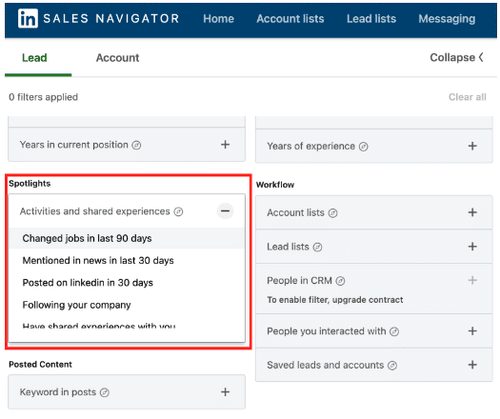This screenshot has height=419, width=500.
Task: Click info icon beside Keyword in posts
Action: tap(104, 393)
